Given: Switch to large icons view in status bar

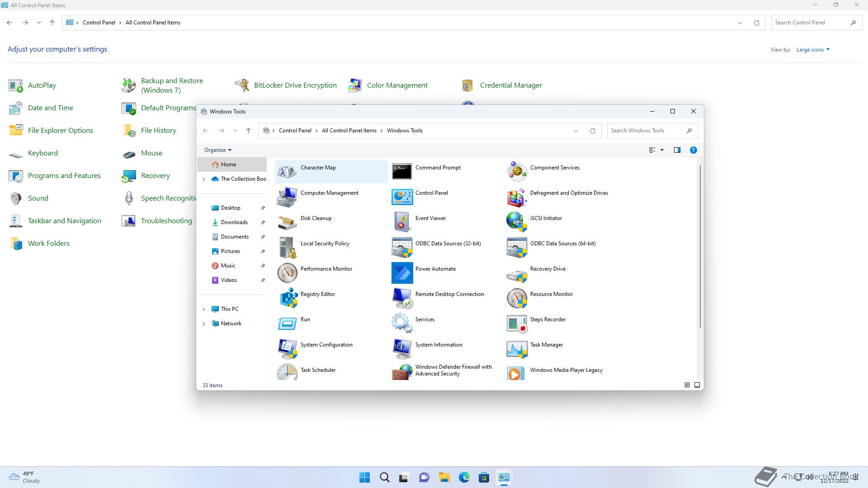Looking at the screenshot, I should click(697, 385).
